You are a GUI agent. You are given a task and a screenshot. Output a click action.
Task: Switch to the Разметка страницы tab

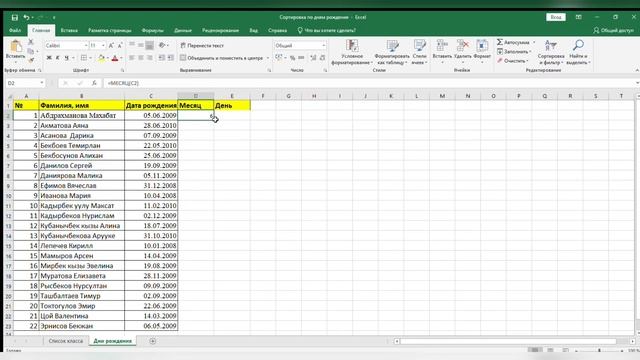[110, 30]
